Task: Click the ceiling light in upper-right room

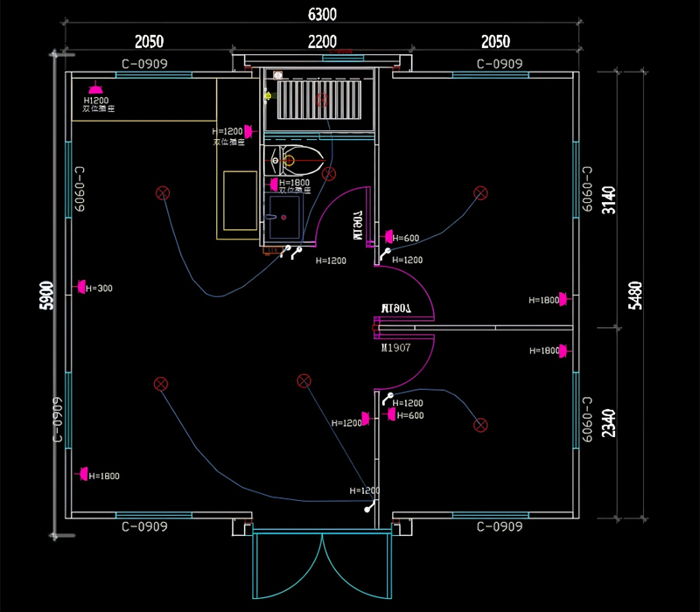Action: [479, 193]
